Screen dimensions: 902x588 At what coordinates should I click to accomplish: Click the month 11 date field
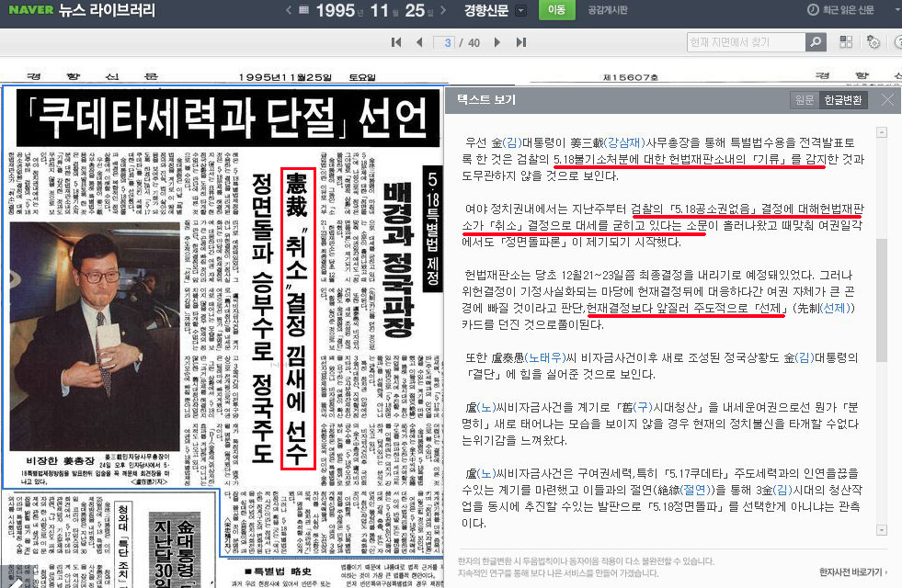pyautogui.click(x=380, y=10)
